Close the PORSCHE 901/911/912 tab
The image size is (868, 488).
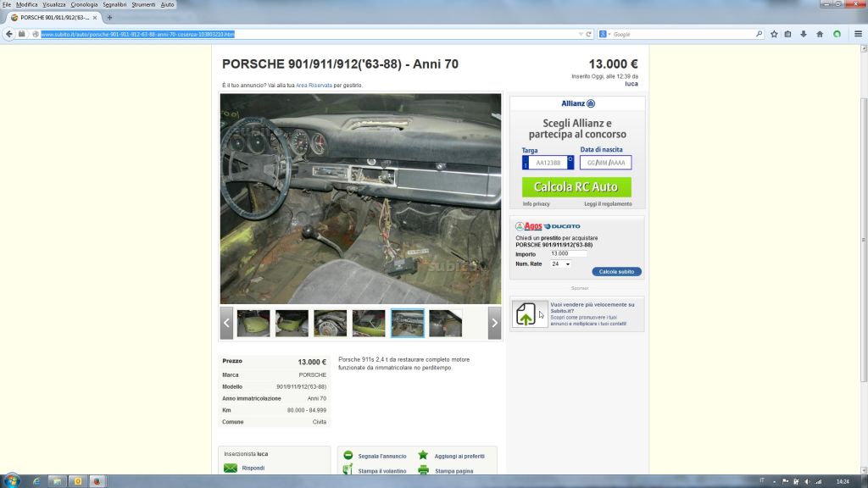tap(95, 18)
